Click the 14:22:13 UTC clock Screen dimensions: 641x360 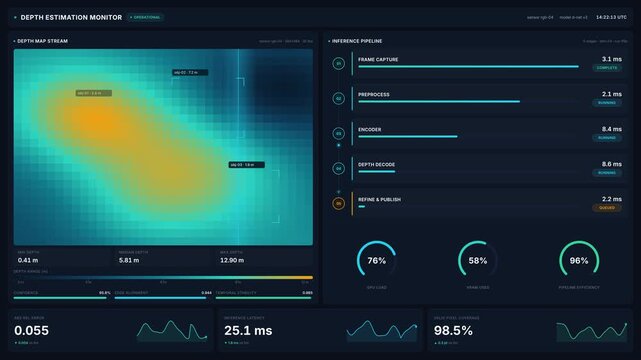[611, 18]
